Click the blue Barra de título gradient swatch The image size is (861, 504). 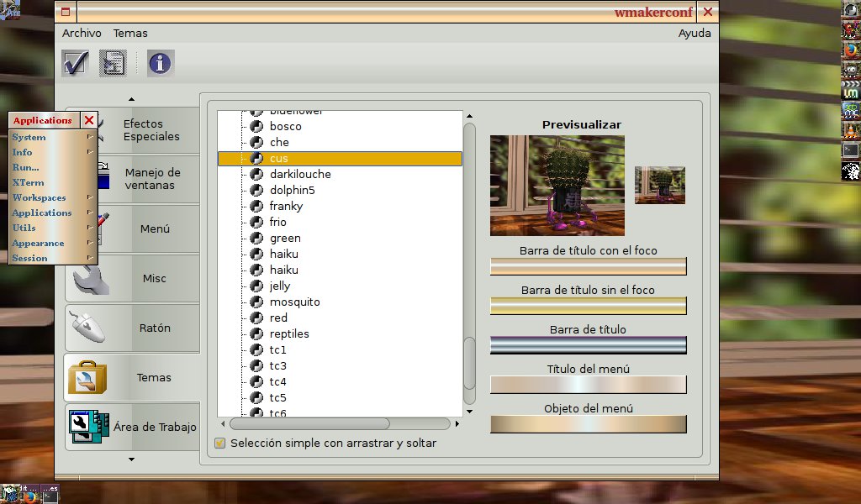pos(588,345)
